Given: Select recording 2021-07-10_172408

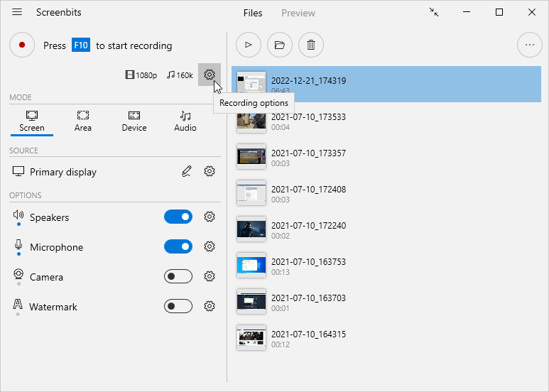Looking at the screenshot, I should (386, 193).
